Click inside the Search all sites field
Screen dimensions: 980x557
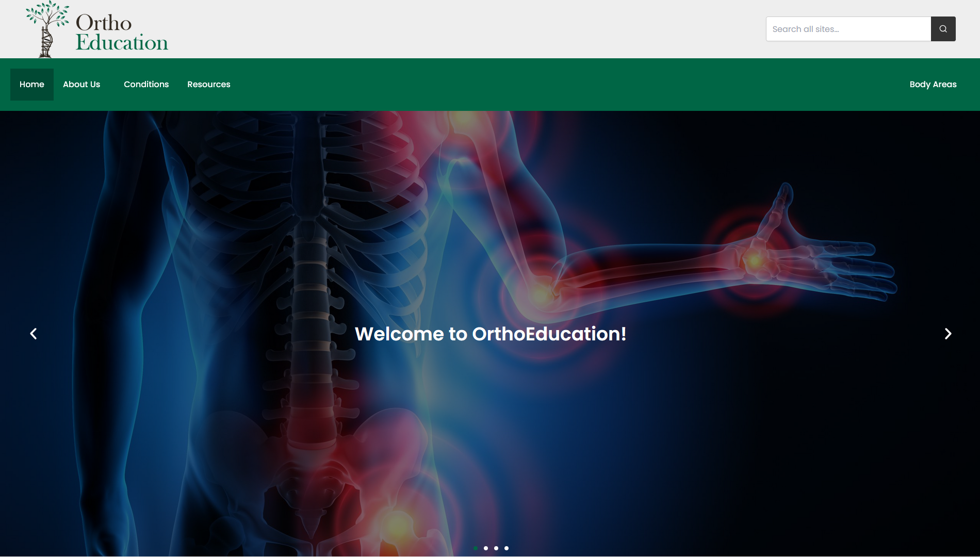(848, 28)
